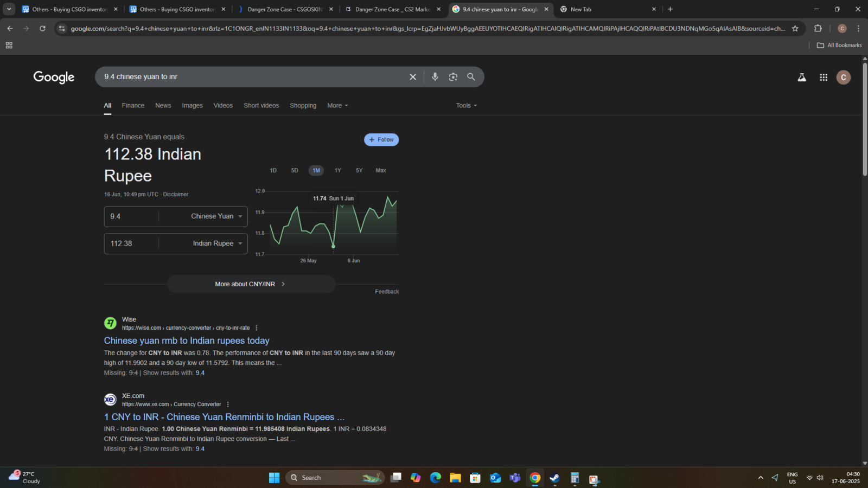Click the page vertical scrollbar thumb
Viewport: 868px width, 488px height.
(865, 119)
